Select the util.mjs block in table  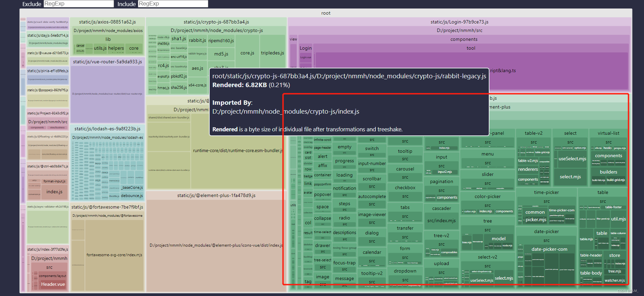618,219
